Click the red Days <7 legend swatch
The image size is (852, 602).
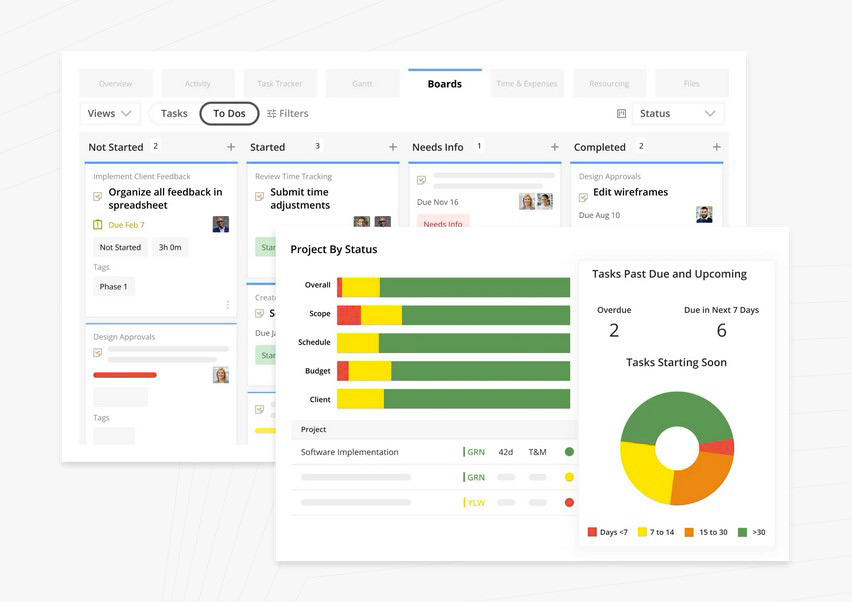point(592,532)
